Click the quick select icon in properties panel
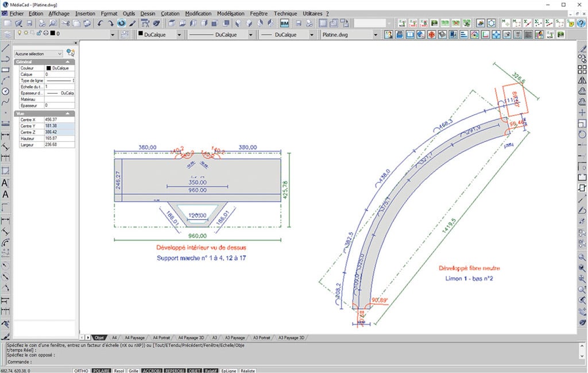 point(71,53)
